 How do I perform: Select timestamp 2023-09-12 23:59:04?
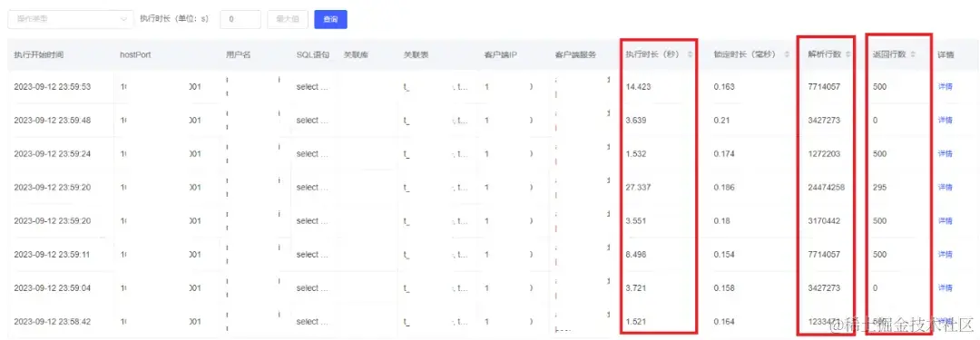53,288
